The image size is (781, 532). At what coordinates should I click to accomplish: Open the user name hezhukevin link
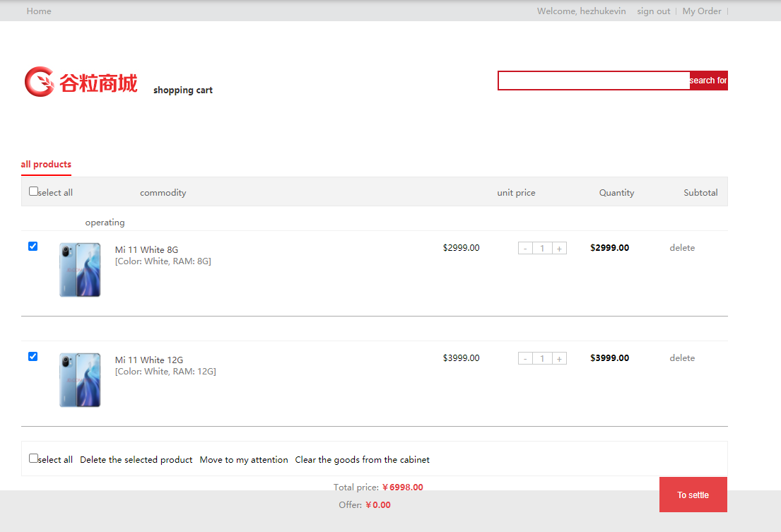(603, 11)
